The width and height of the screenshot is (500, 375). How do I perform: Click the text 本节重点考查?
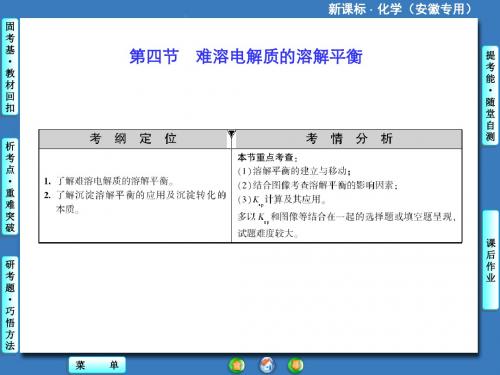pyautogui.click(x=267, y=157)
